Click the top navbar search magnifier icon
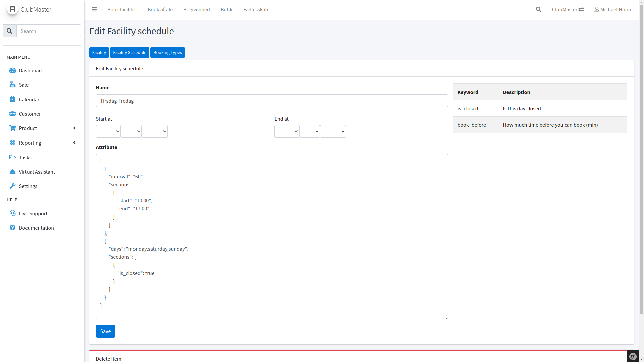The image size is (644, 362). click(538, 9)
